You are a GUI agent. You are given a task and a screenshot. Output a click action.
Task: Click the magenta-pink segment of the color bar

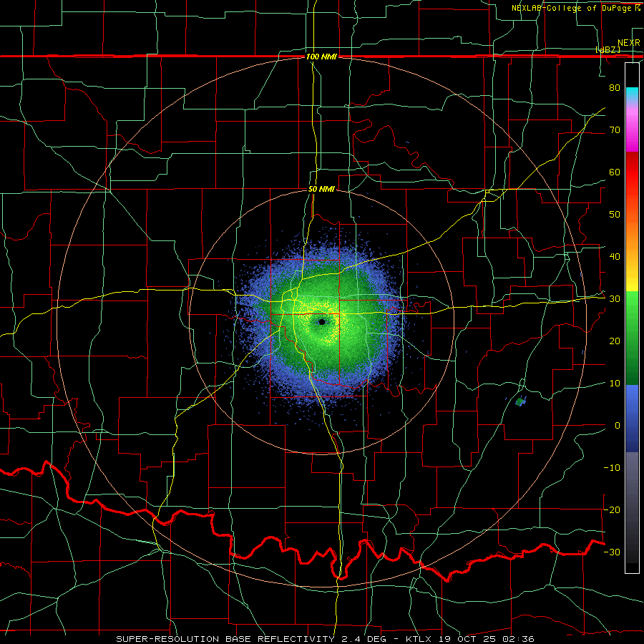pyautogui.click(x=632, y=130)
